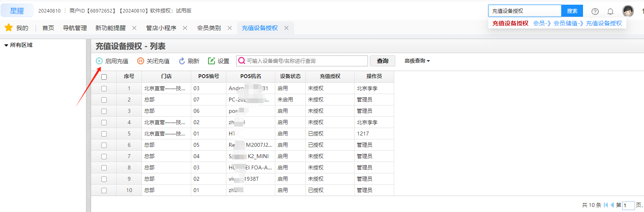Check the row 7 checkbox for K2_MINI
This screenshot has height=212, width=644.
(x=104, y=157)
